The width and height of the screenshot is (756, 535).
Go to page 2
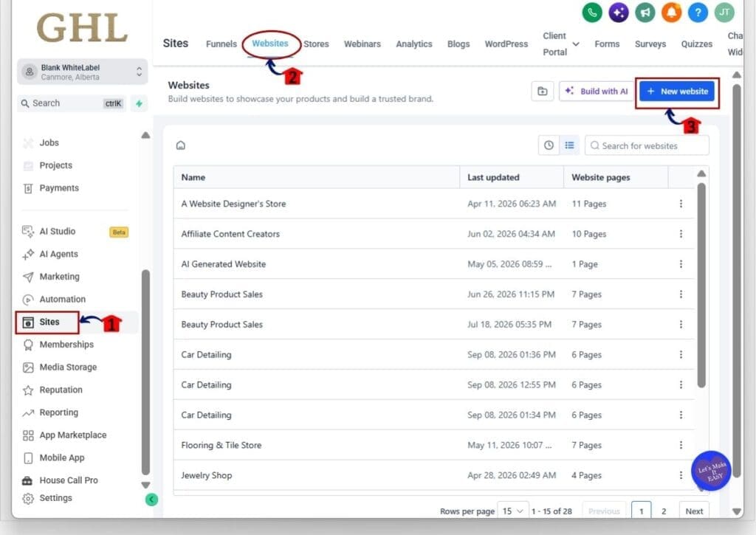[x=664, y=511]
